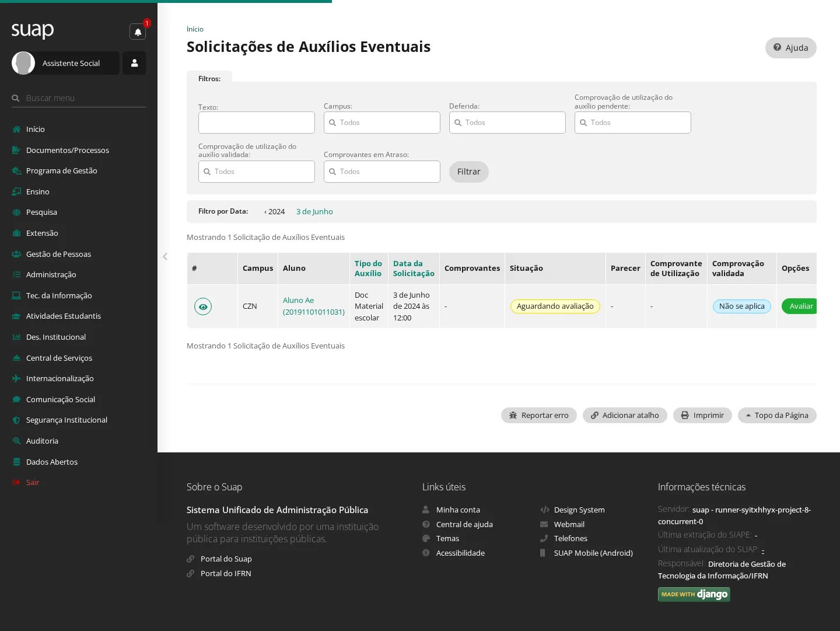Collapse the sidebar with the chevron arrow
This screenshot has width=840, height=631.
165,256
